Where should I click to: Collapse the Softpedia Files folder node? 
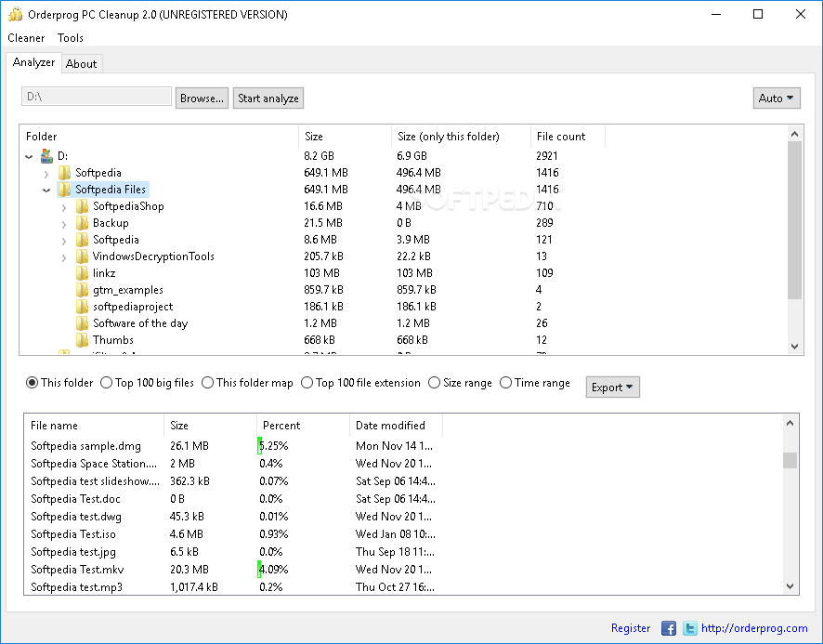[x=46, y=191]
